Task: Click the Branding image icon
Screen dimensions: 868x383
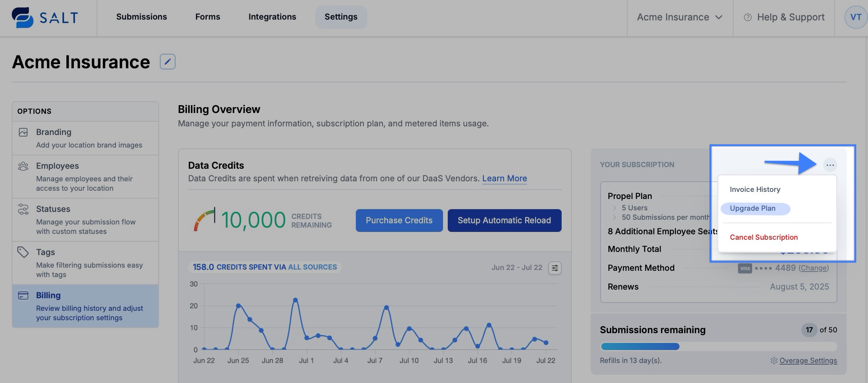Action: [23, 132]
